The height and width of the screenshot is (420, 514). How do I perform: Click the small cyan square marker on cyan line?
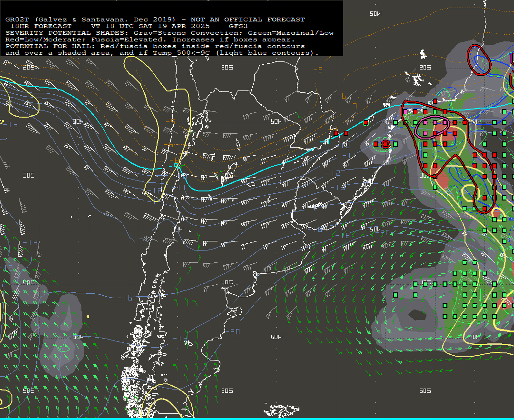176,166
